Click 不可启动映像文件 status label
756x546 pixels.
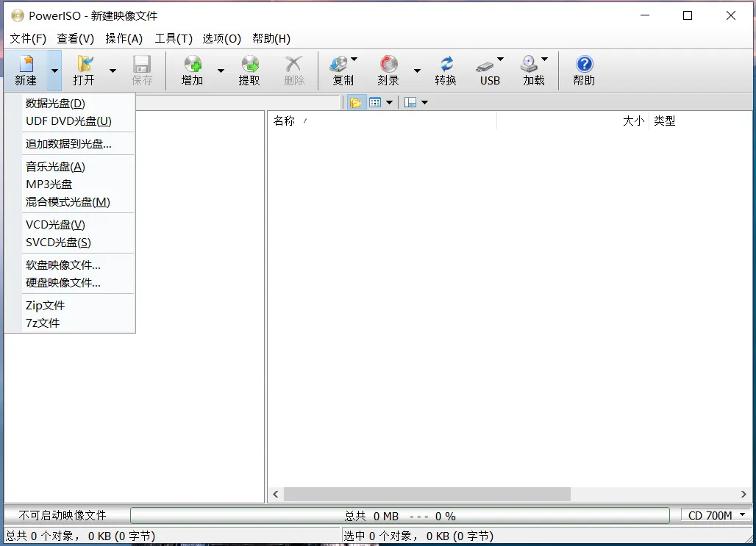(x=63, y=516)
